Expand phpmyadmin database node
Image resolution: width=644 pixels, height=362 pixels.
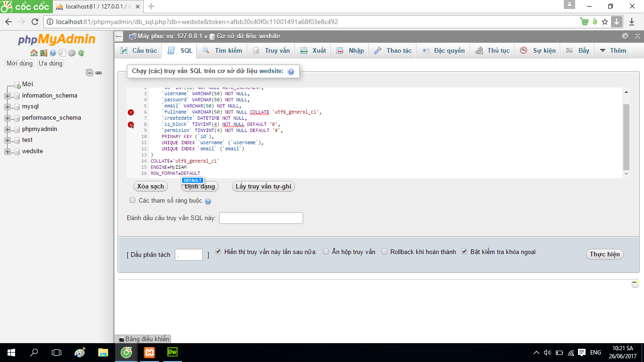point(8,129)
